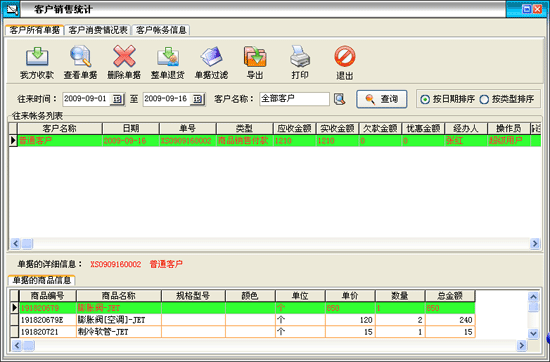Click the 欠款金额 column header
550x362 pixels.
coord(380,129)
